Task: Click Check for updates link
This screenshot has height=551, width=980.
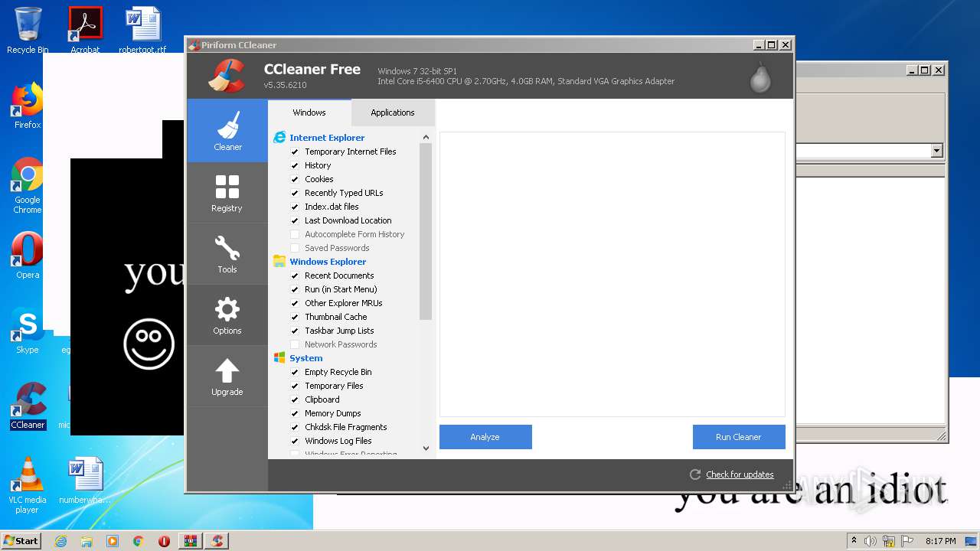Action: click(740, 474)
